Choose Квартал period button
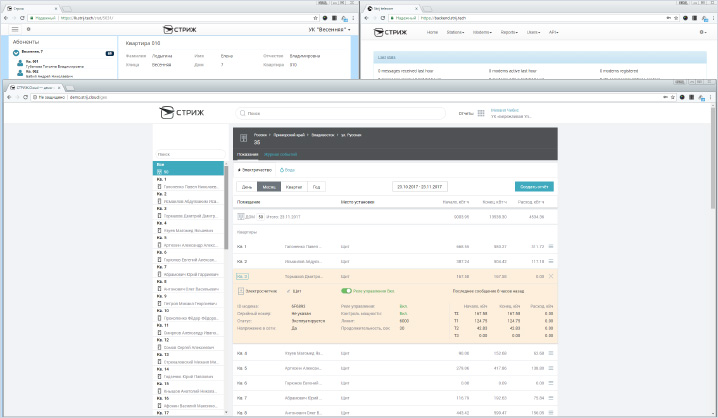The width and height of the screenshot is (718, 418). click(294, 187)
